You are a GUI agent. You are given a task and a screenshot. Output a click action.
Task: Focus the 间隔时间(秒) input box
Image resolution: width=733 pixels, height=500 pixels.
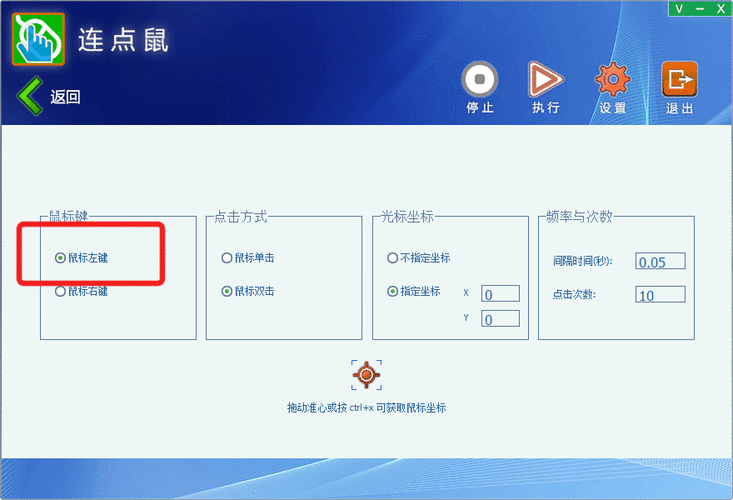(660, 261)
